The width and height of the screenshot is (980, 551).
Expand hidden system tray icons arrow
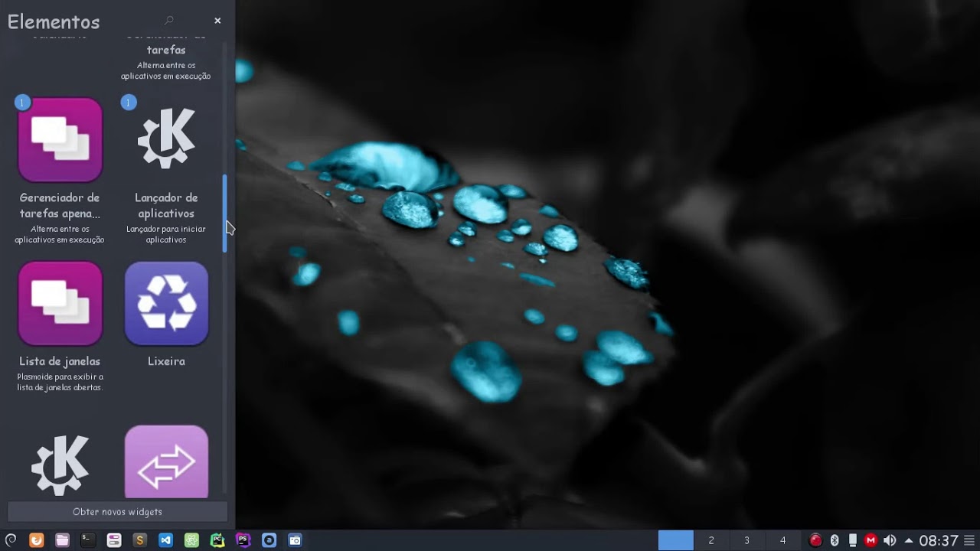[908, 540]
